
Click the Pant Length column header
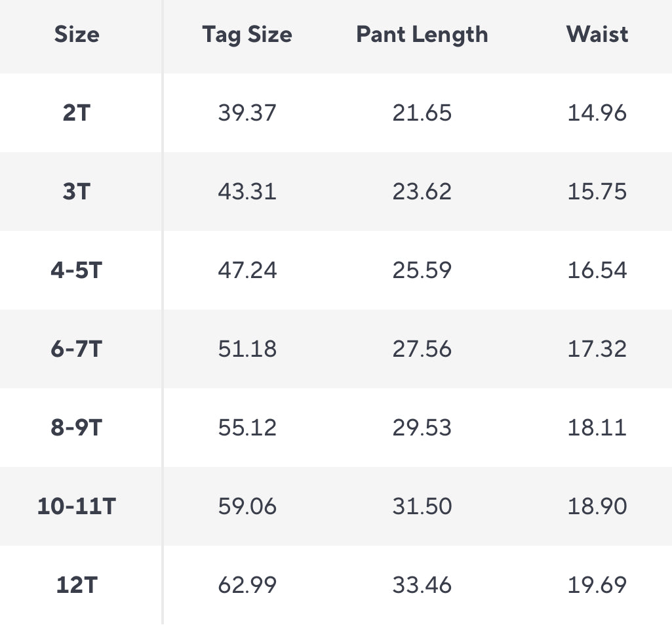tap(422, 34)
